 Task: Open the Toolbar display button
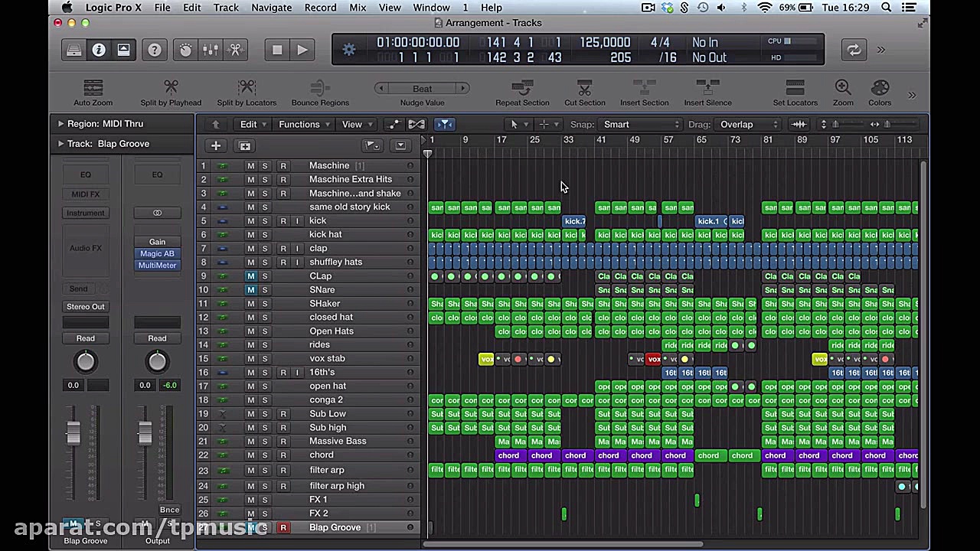click(x=123, y=51)
